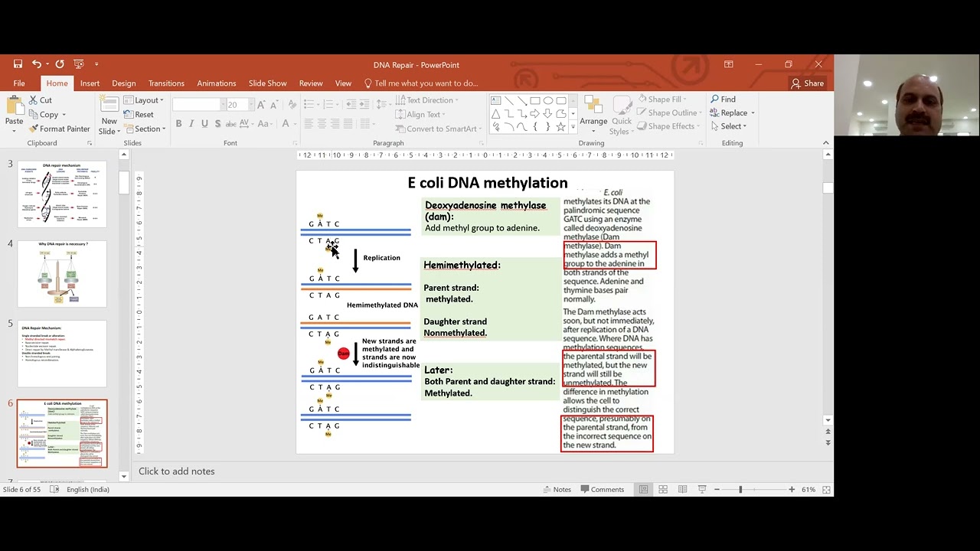Switch to the Transitions tab
Image resolution: width=980 pixels, height=551 pixels.
coord(166,83)
